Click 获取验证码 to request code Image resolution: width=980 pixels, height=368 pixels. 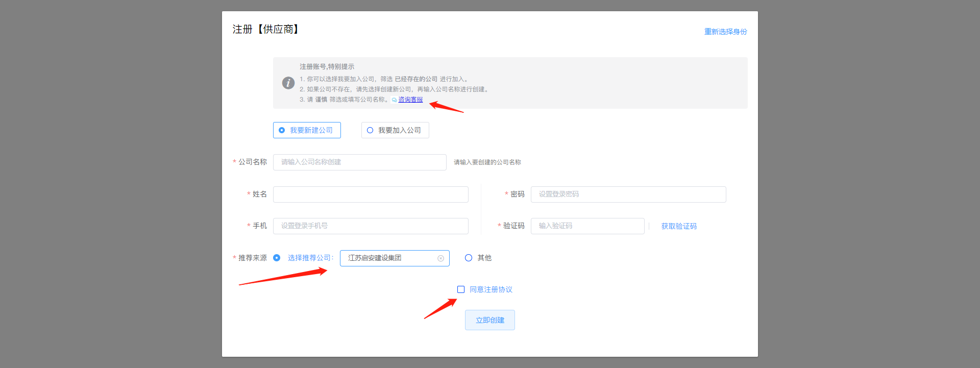(x=678, y=226)
